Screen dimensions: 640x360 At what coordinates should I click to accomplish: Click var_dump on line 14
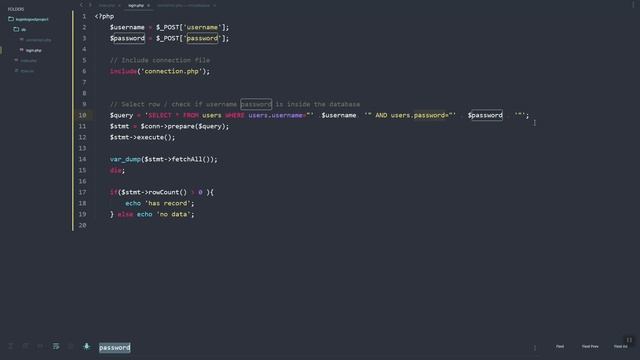[x=125, y=159]
